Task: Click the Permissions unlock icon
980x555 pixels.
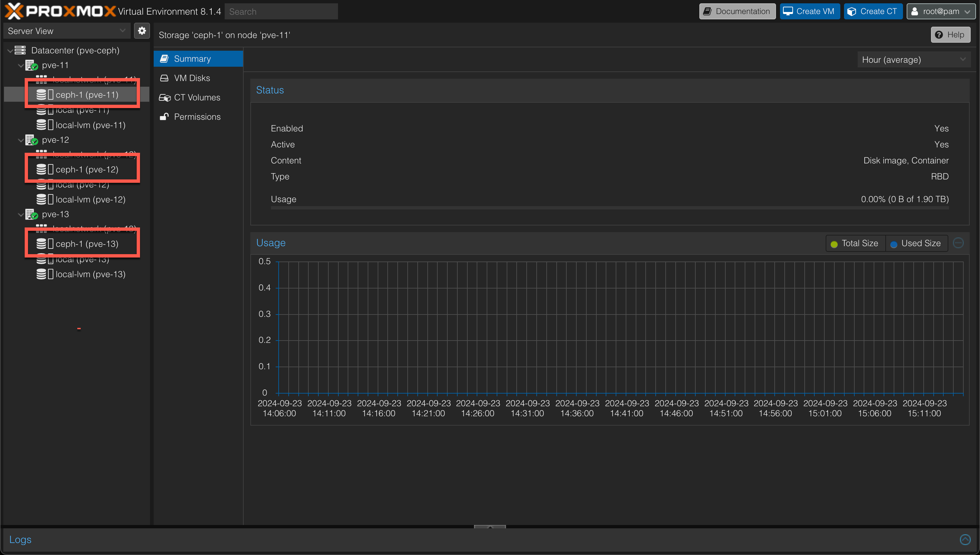Action: point(164,116)
